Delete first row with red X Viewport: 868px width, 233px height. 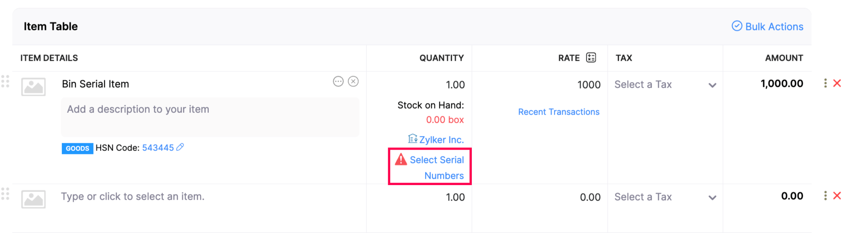pos(837,83)
